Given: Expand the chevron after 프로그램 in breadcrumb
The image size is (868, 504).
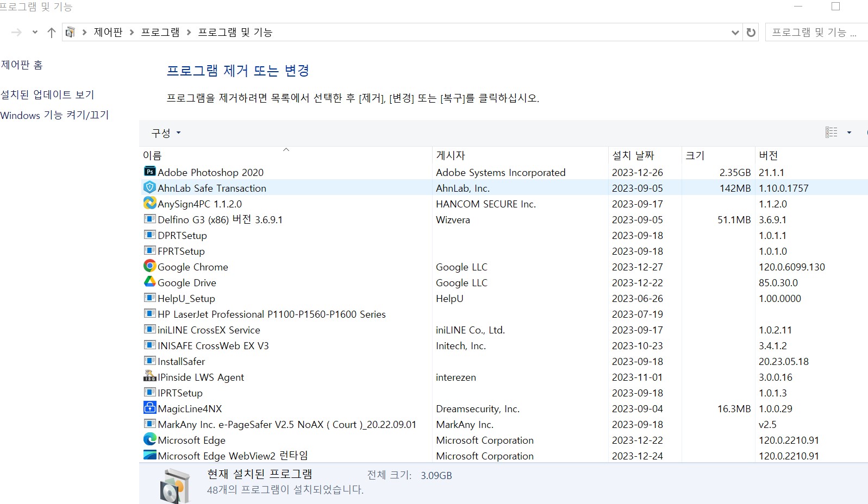Looking at the screenshot, I should [x=189, y=33].
